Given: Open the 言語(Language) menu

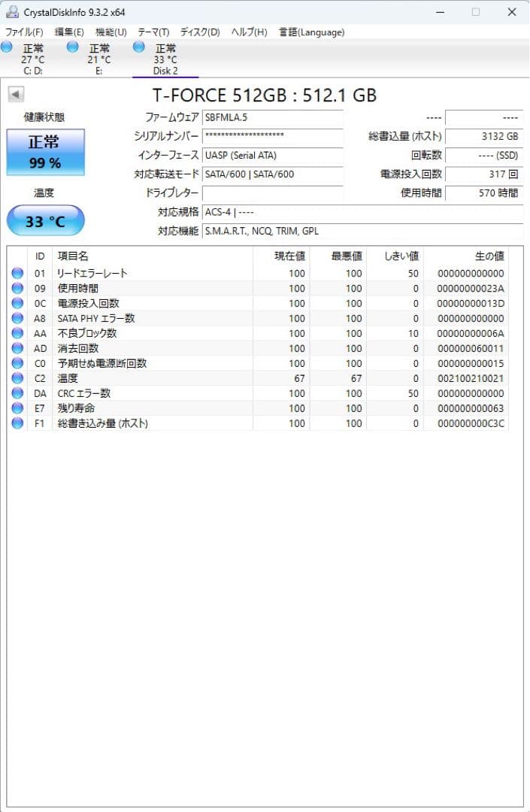Looking at the screenshot, I should [311, 32].
